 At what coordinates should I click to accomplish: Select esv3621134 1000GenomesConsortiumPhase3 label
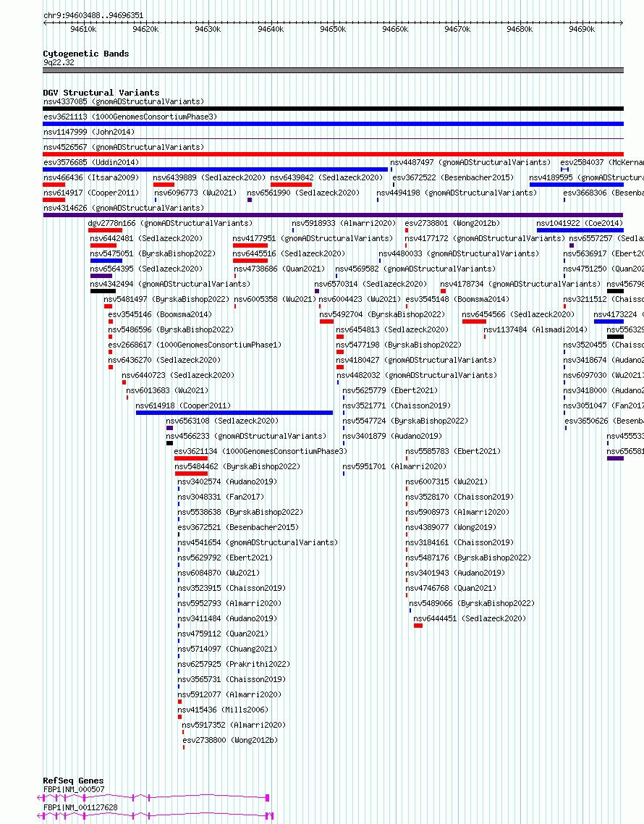[x=260, y=451]
